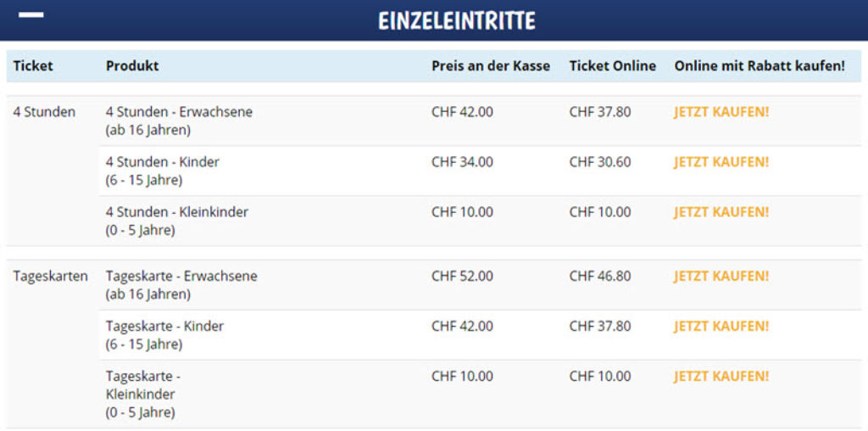Viewport: 868px width, 431px height.
Task: Click the 4 Stunden - Erwachsene product name
Action: pos(179,112)
